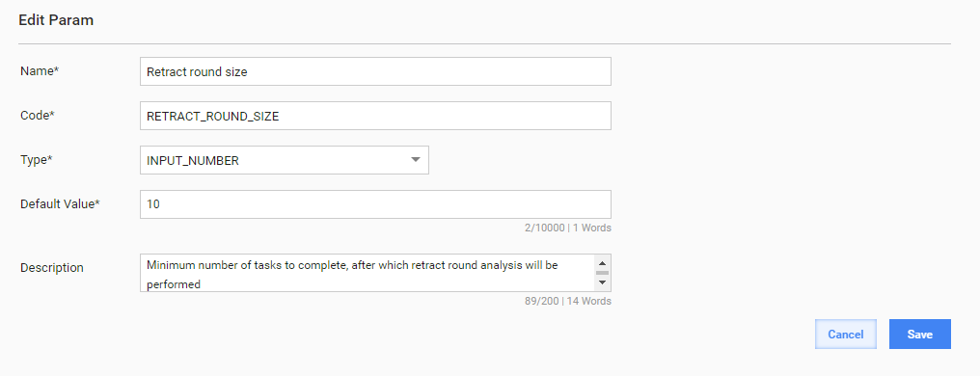Click the Type dropdown arrow icon
The image size is (980, 376).
pos(416,160)
